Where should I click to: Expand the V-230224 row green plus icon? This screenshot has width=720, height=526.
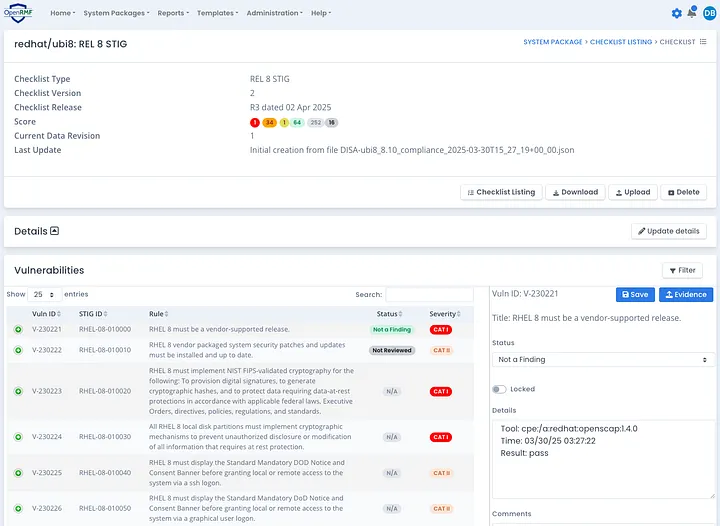[18, 437]
